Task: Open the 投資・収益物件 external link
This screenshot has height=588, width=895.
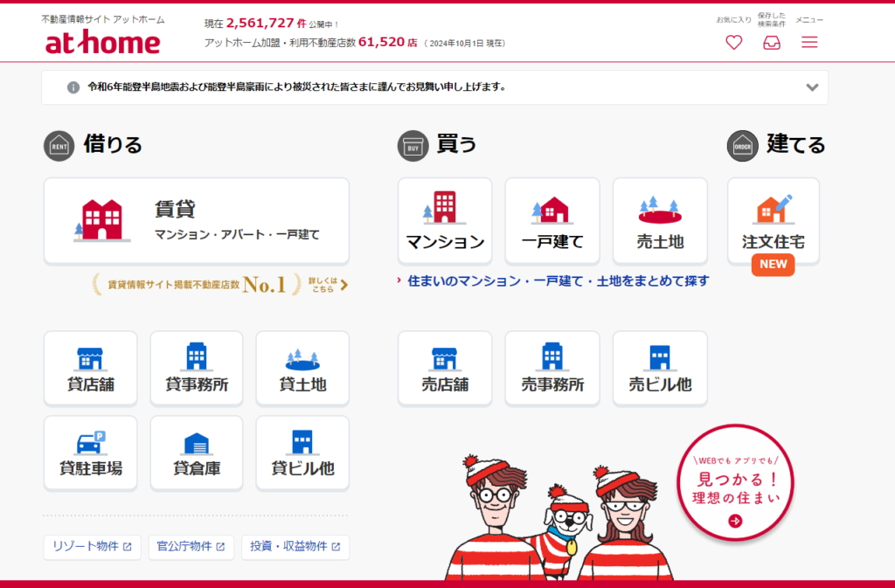Action: pos(295,547)
